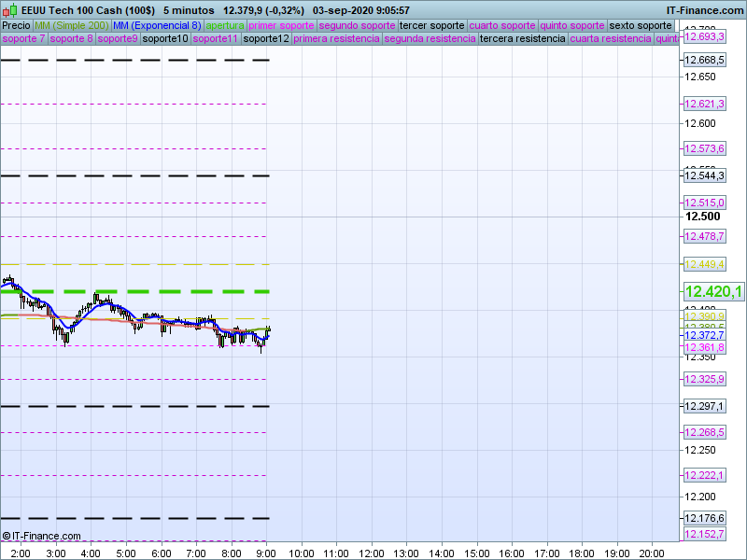The image size is (747, 560).
Task: Click the 12:00 mark on time axis
Action: (371, 553)
